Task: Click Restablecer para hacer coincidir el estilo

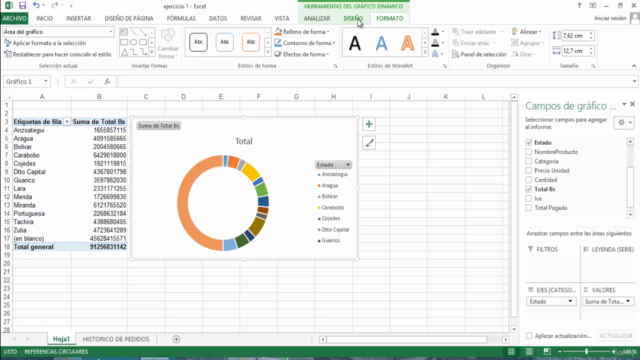Action: pyautogui.click(x=58, y=54)
